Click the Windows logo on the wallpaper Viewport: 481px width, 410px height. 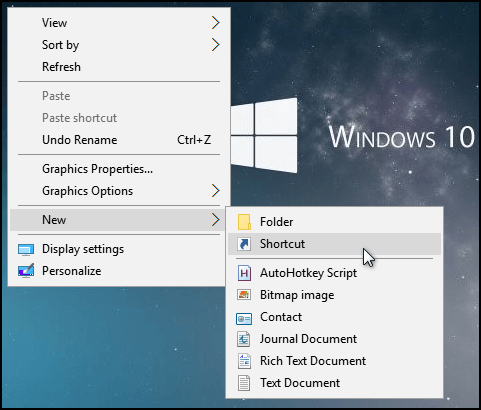point(264,135)
